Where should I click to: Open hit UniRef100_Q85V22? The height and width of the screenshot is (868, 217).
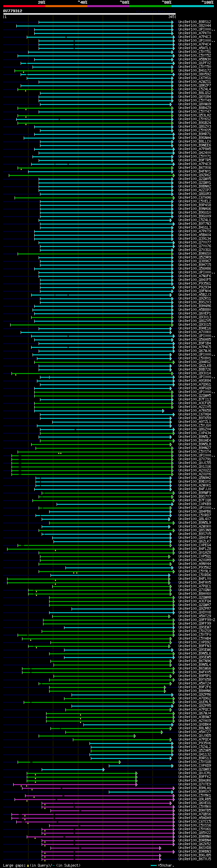pyautogui.click(x=195, y=833)
